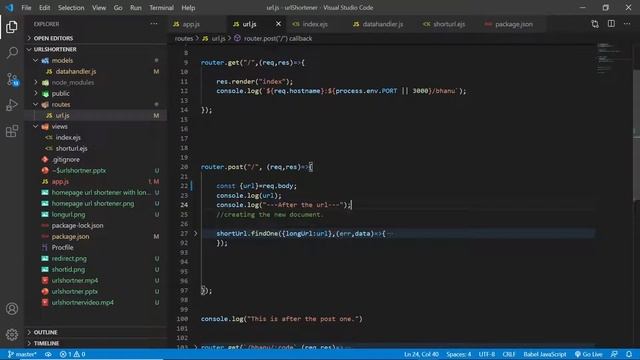Unfold the collapsed region at line 27
Image resolution: width=640 pixels, height=360 pixels.
point(195,233)
